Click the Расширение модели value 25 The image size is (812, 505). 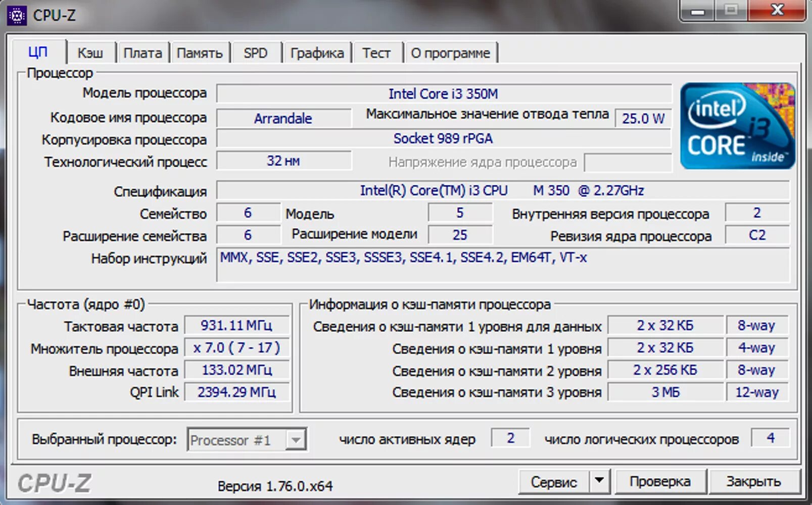pos(460,235)
